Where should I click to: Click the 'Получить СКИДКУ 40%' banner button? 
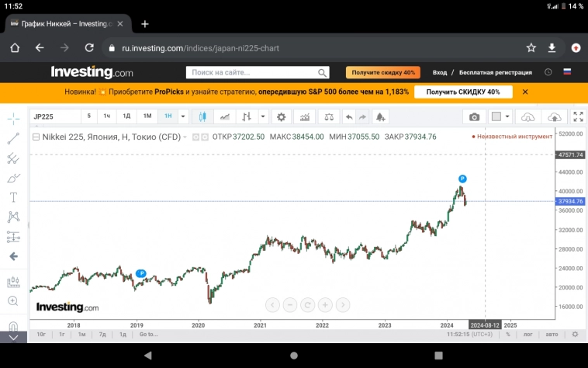pos(463,92)
